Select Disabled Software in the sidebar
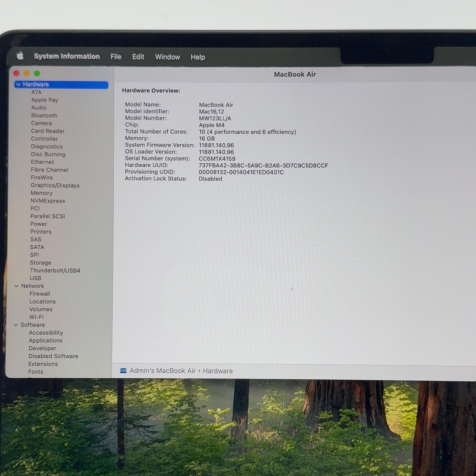 [x=53, y=356]
